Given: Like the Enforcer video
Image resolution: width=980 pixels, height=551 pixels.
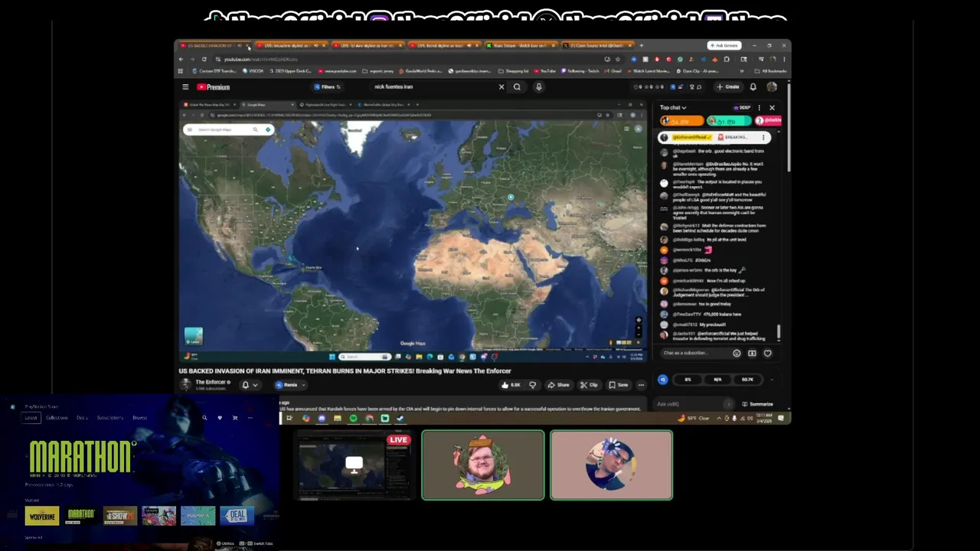Looking at the screenshot, I should tap(510, 385).
